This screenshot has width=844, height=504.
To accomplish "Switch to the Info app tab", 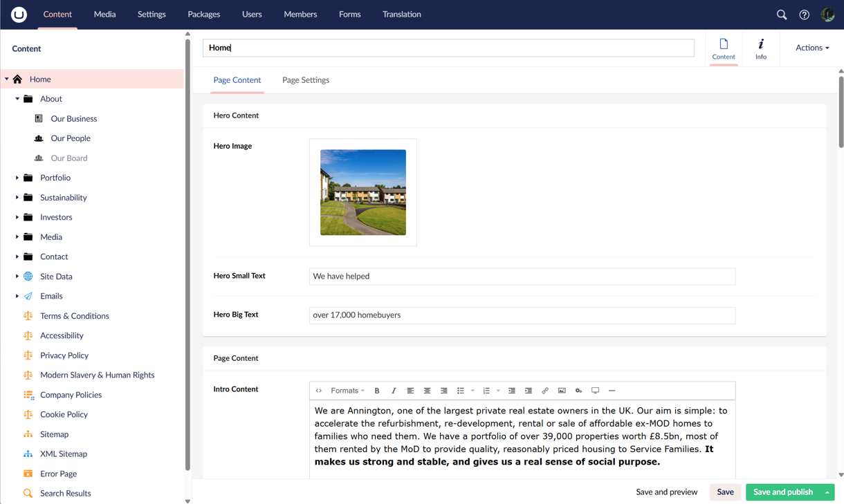I will [x=760, y=48].
